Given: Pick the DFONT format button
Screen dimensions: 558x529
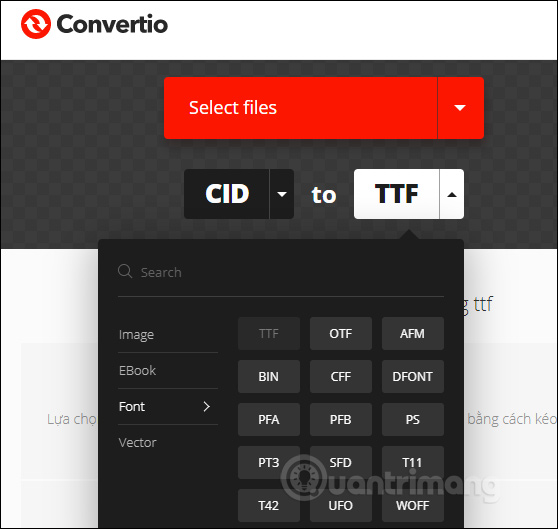Looking at the screenshot, I should [413, 377].
